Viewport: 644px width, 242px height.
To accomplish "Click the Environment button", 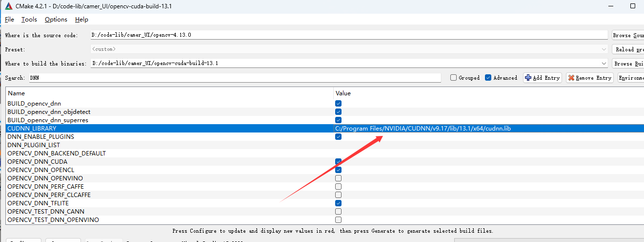I will click(631, 78).
